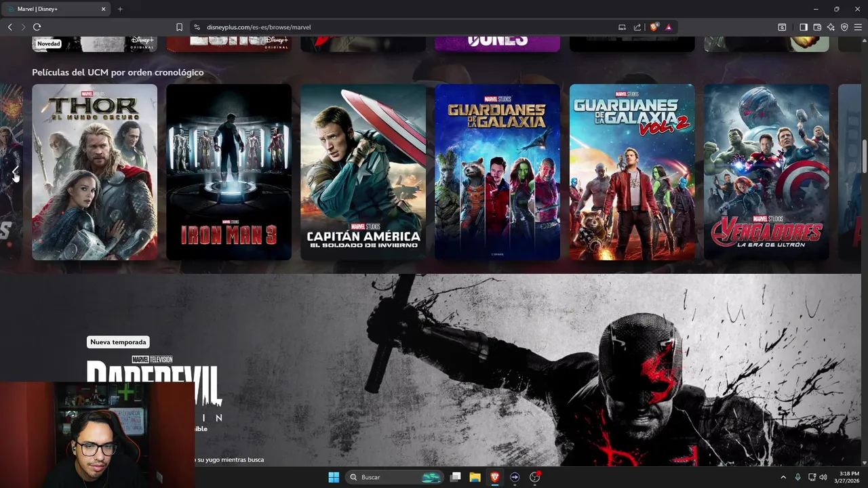868x488 pixels.
Task: Open the Windows Start menu
Action: (334, 477)
